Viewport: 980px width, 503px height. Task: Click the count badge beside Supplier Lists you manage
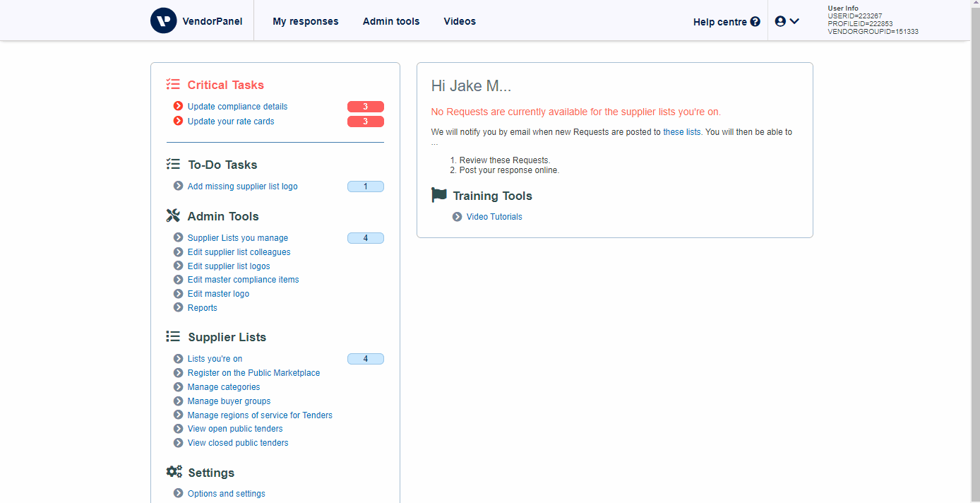pyautogui.click(x=365, y=238)
